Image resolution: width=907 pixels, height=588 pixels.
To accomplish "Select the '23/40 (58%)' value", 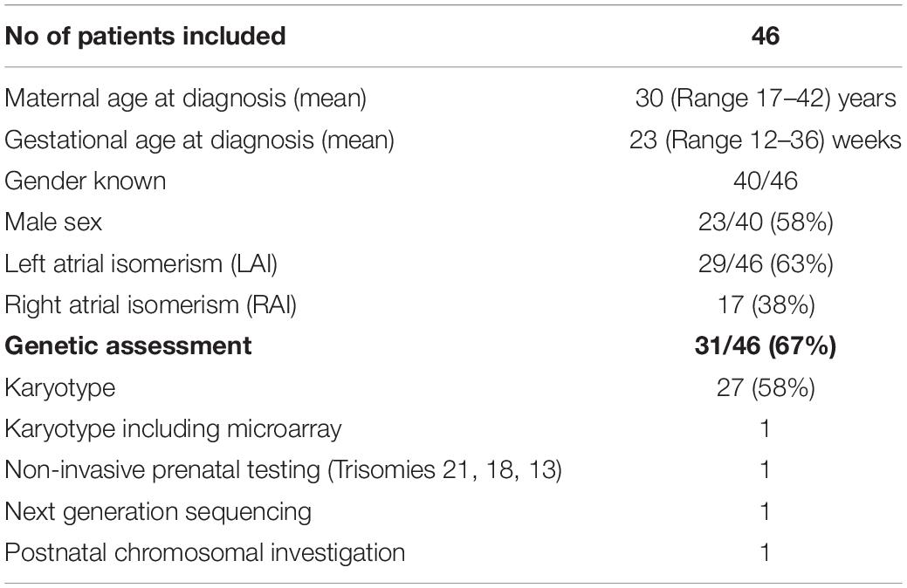I will [x=766, y=222].
